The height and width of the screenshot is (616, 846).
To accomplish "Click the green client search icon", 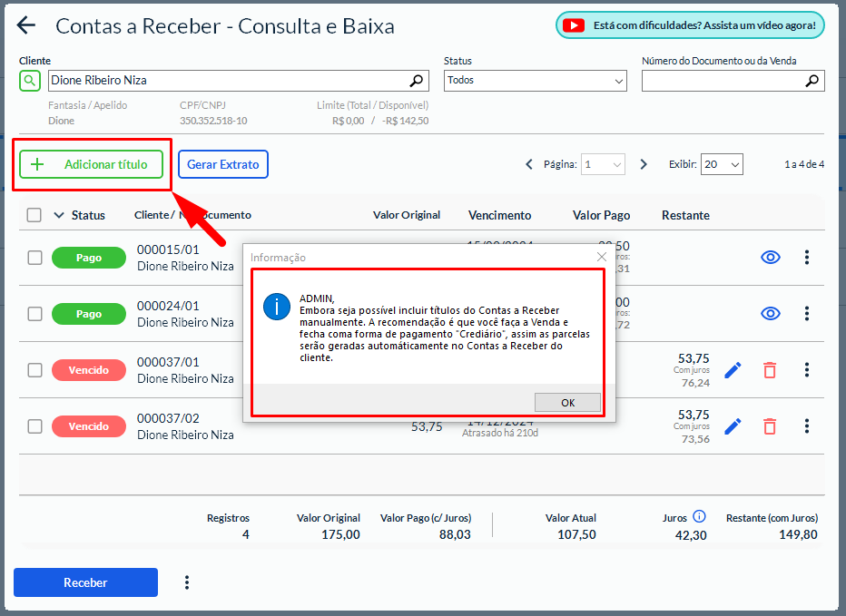I will 31,81.
